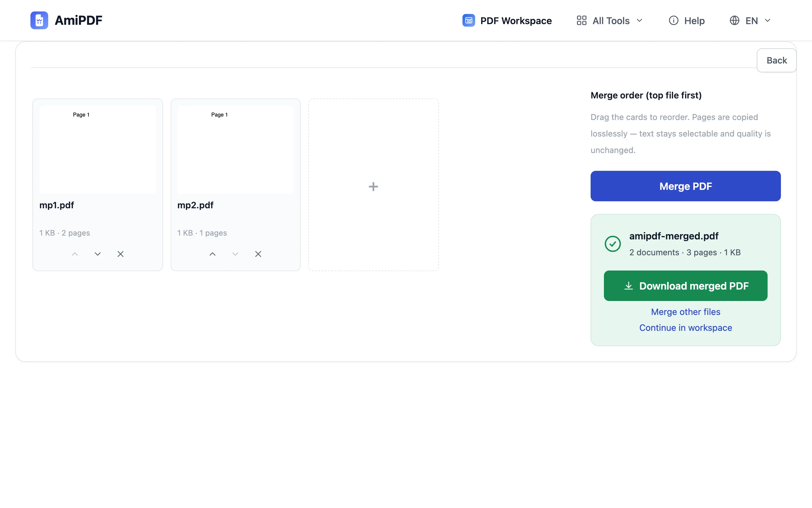Click the PDF Workspace icon
This screenshot has width=812, height=508.
click(x=468, y=21)
